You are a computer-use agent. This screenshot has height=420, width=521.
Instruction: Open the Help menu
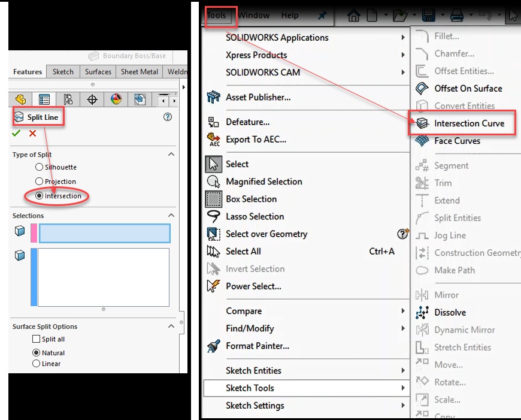click(290, 16)
